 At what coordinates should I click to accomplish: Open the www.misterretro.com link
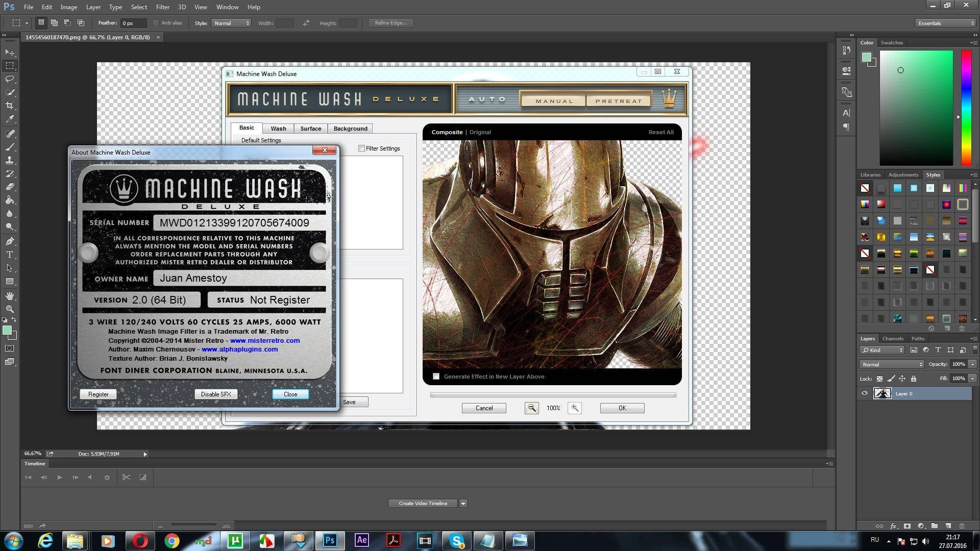(x=265, y=341)
